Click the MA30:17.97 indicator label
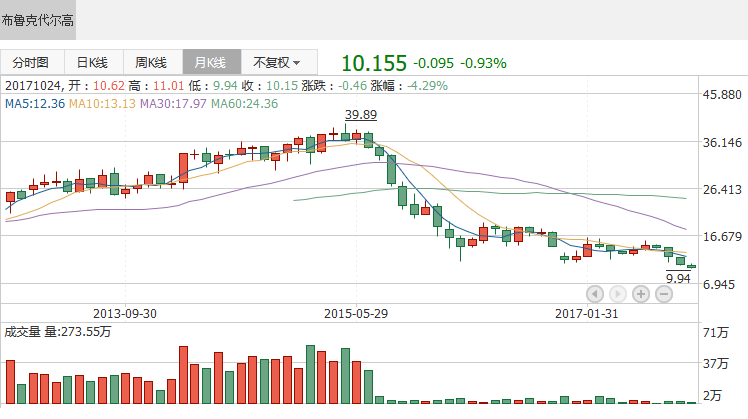The image size is (748, 419). [173, 104]
